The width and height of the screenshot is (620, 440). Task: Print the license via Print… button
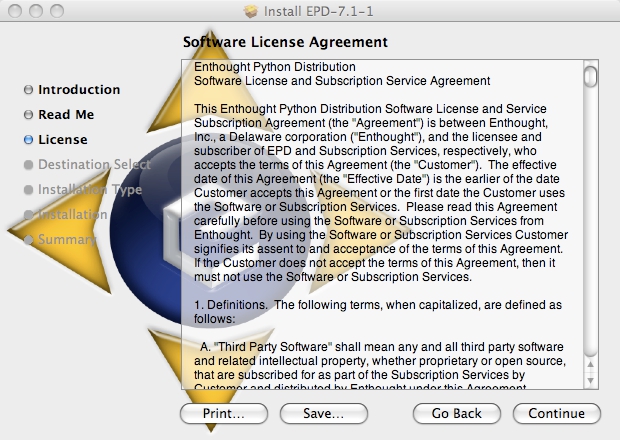point(224,414)
